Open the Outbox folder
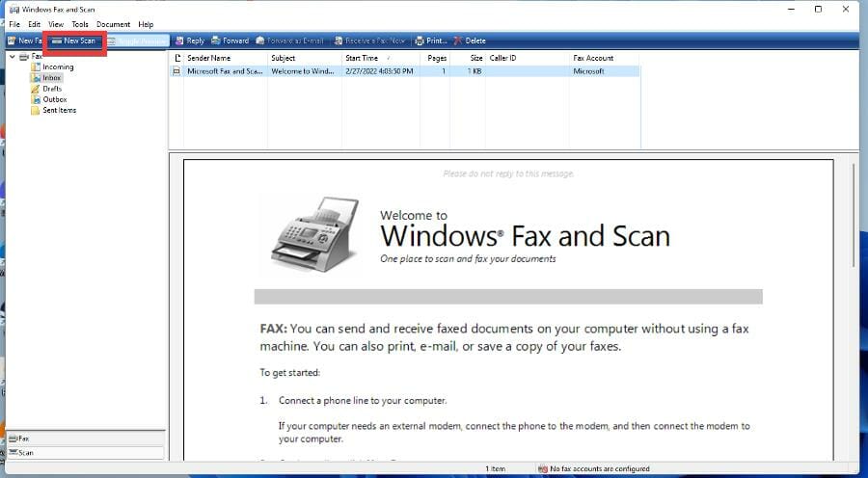Screen dimensions: 868x478 [x=55, y=99]
